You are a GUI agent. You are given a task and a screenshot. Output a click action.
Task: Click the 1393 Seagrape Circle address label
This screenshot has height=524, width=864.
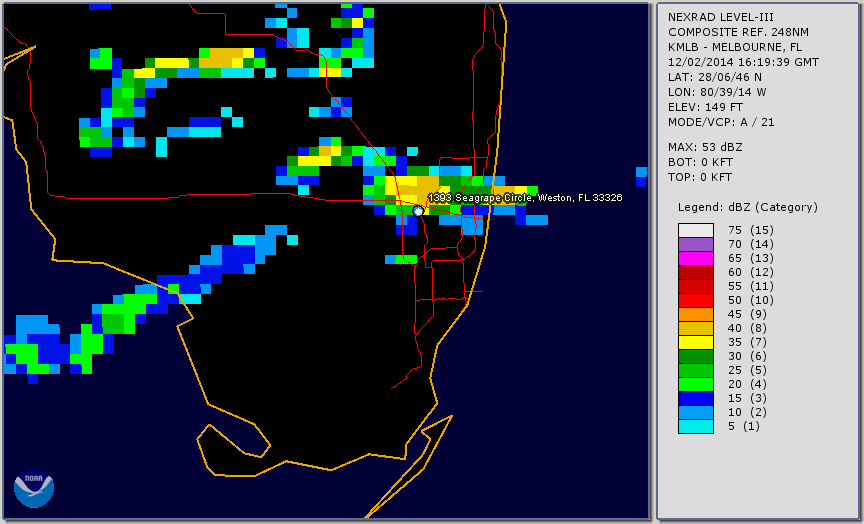pos(525,198)
